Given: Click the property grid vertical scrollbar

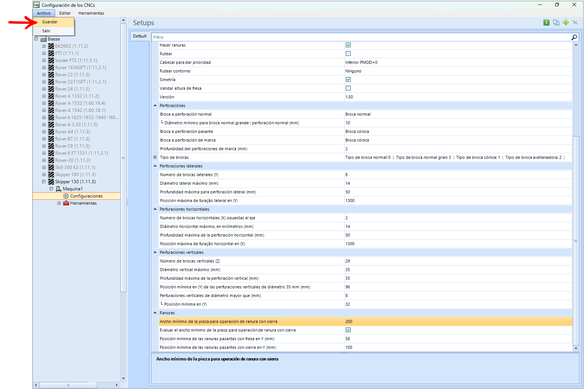Looking at the screenshot, I should 576,240.
